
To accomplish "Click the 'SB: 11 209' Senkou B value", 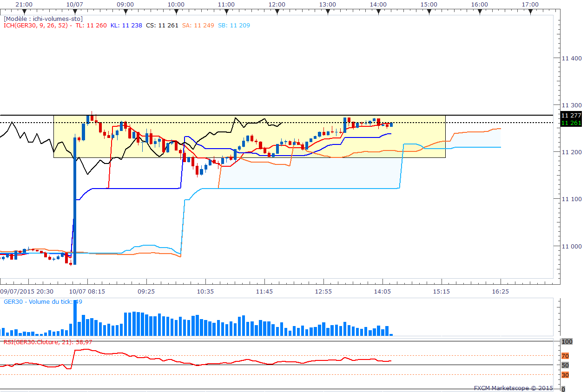I will pos(234,25).
